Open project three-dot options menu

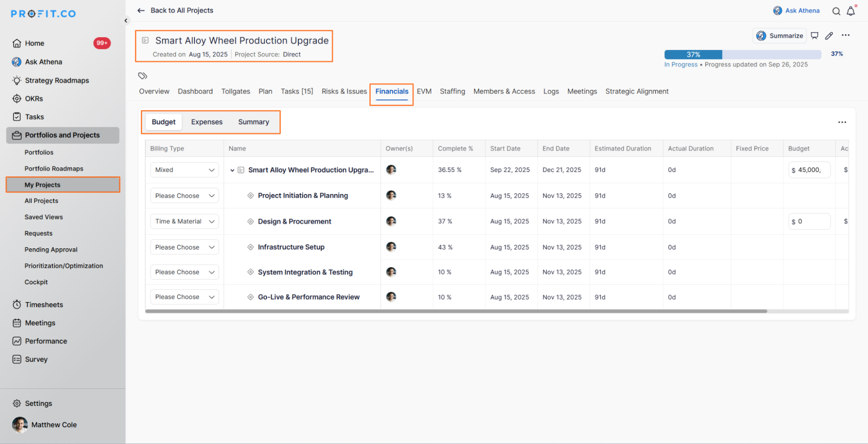click(845, 35)
